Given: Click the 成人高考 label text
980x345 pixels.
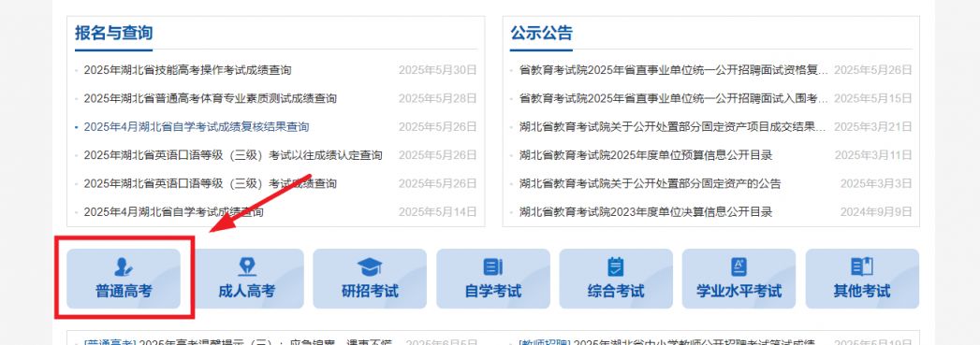Looking at the screenshot, I should (x=247, y=292).
